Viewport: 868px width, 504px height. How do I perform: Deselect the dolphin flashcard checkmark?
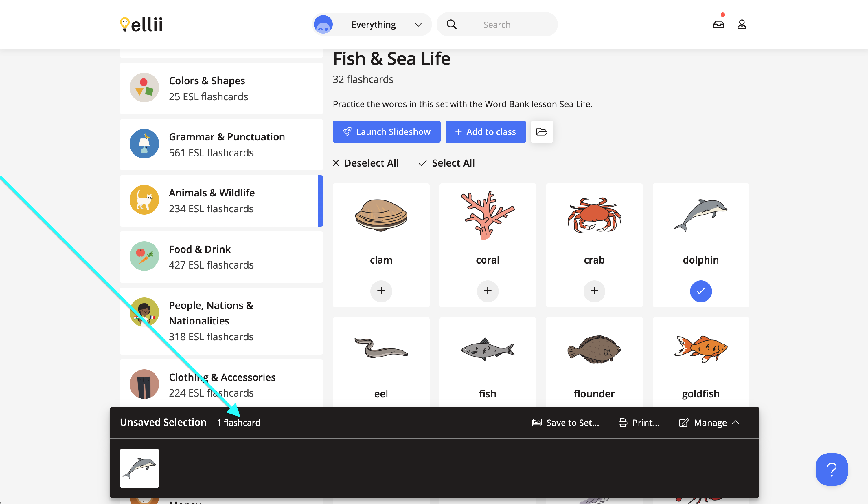(x=700, y=291)
